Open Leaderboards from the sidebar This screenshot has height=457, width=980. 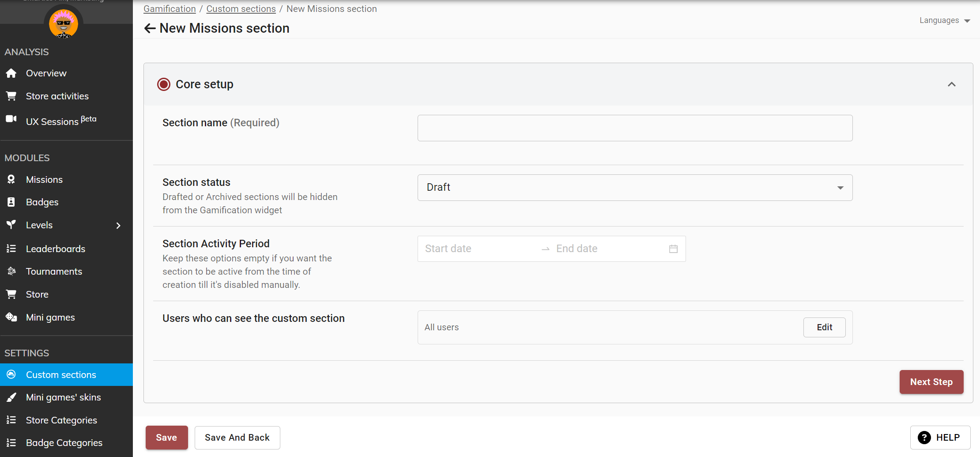click(x=55, y=249)
